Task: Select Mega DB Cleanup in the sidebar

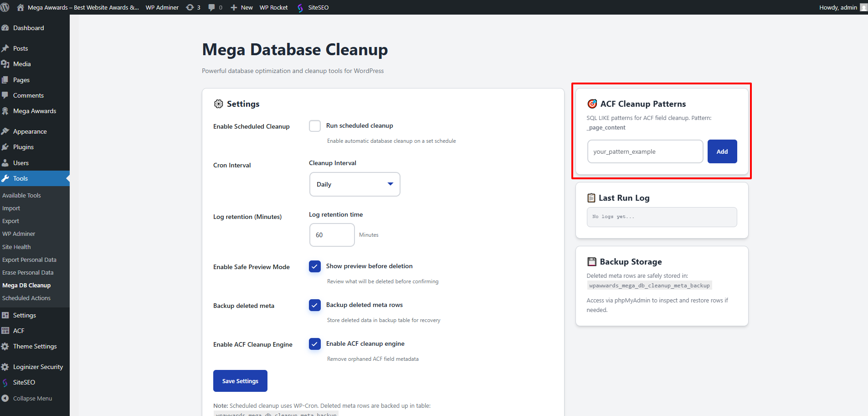Action: [x=26, y=285]
